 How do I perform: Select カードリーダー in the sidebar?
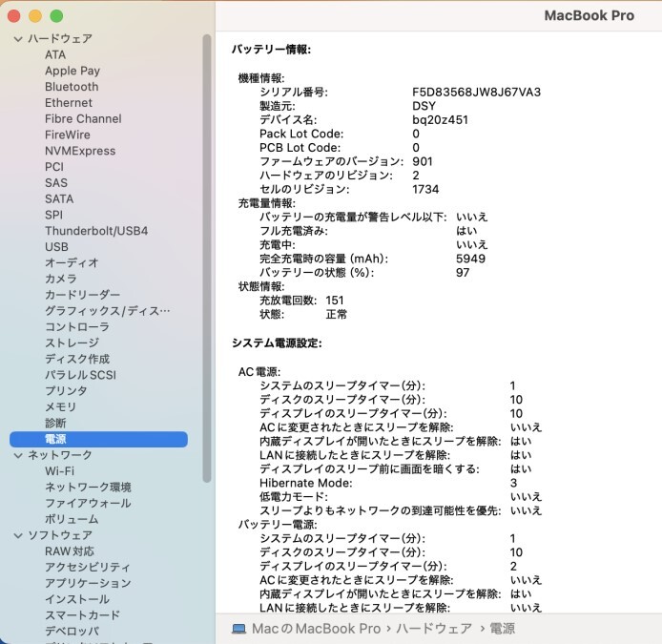coord(82,295)
